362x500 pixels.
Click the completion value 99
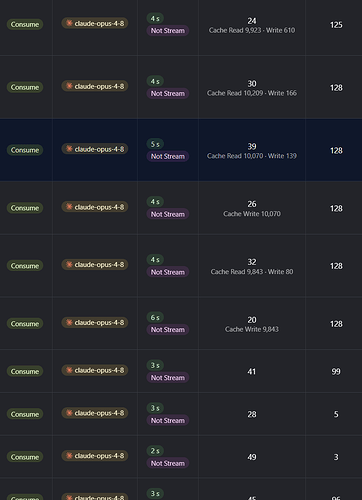(x=336, y=371)
